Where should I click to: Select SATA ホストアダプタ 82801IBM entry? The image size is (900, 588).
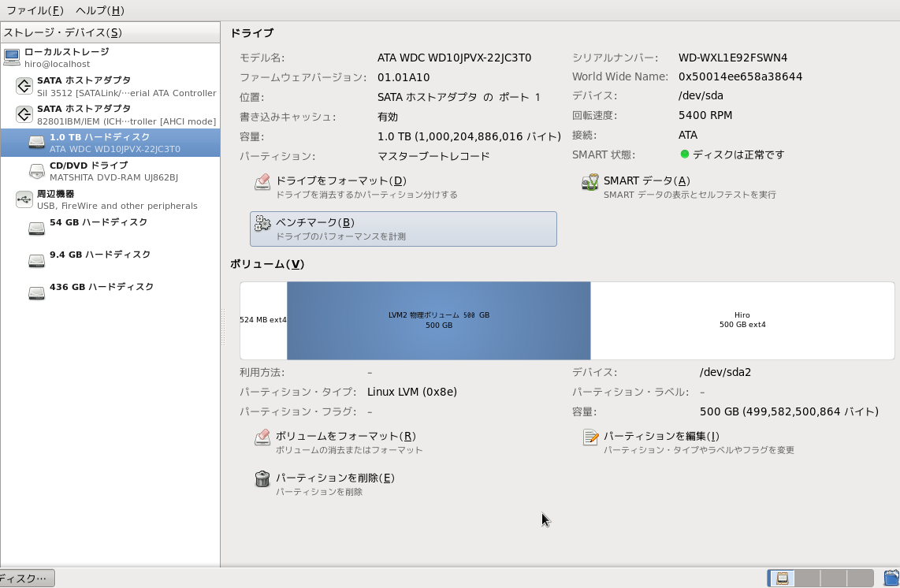click(110, 114)
